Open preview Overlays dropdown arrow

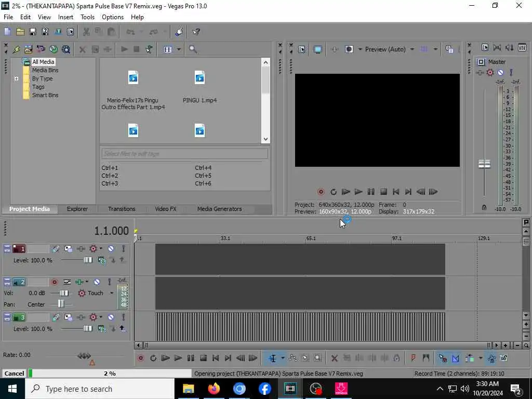click(x=435, y=49)
